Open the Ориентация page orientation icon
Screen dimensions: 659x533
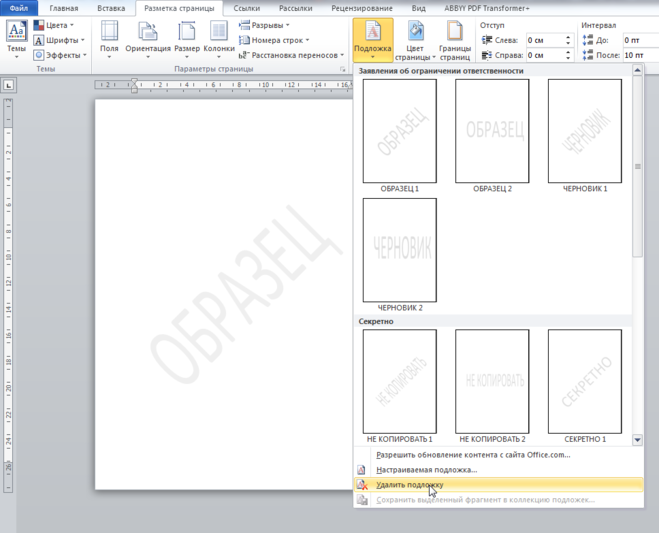coord(148,39)
